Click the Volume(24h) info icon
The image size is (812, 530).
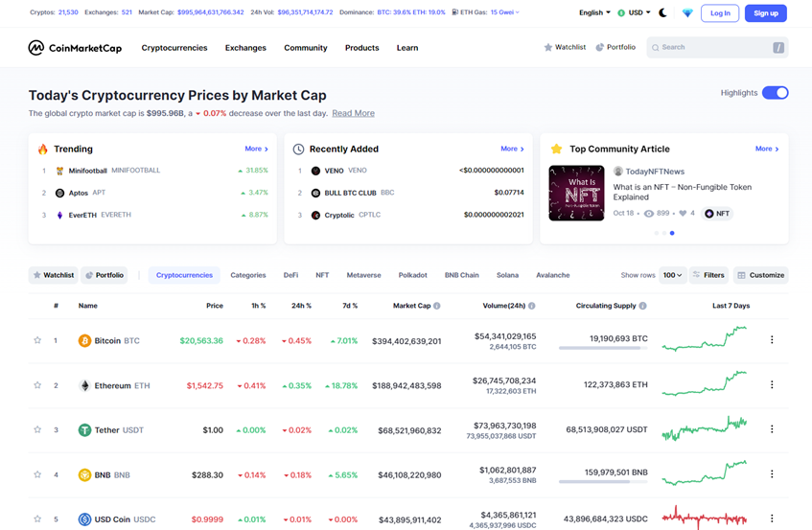pos(532,306)
